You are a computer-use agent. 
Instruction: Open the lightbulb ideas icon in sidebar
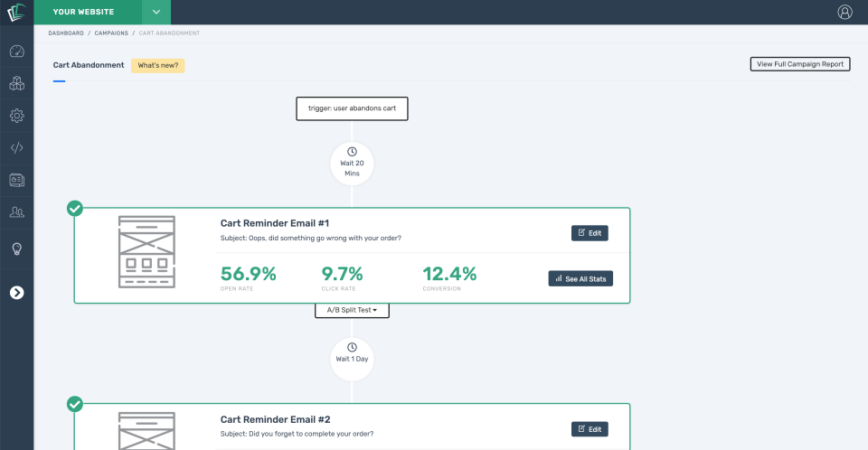tap(16, 249)
